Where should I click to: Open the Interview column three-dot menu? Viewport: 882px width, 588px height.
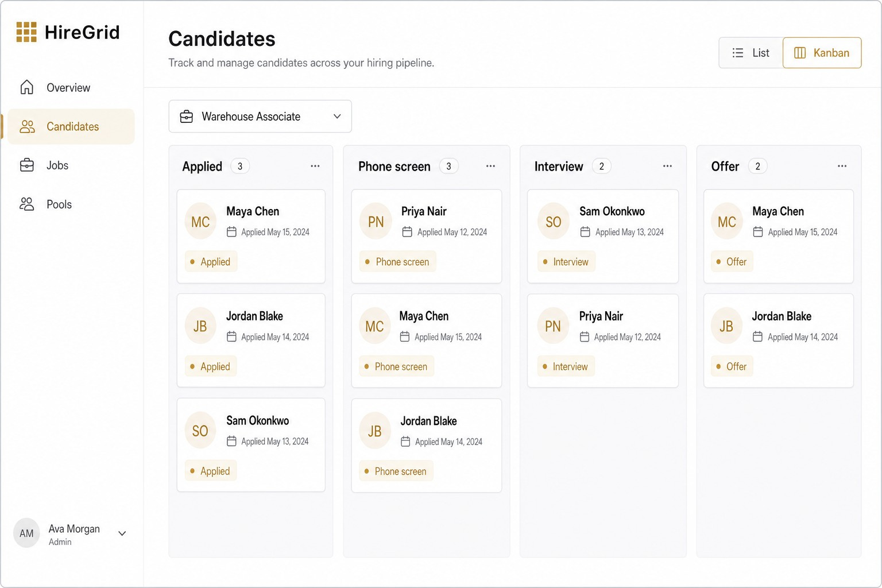[667, 166]
